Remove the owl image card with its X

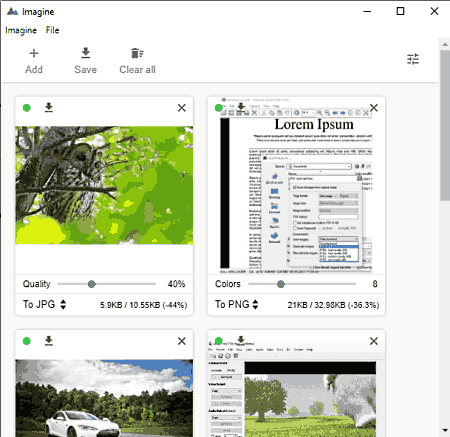point(182,108)
